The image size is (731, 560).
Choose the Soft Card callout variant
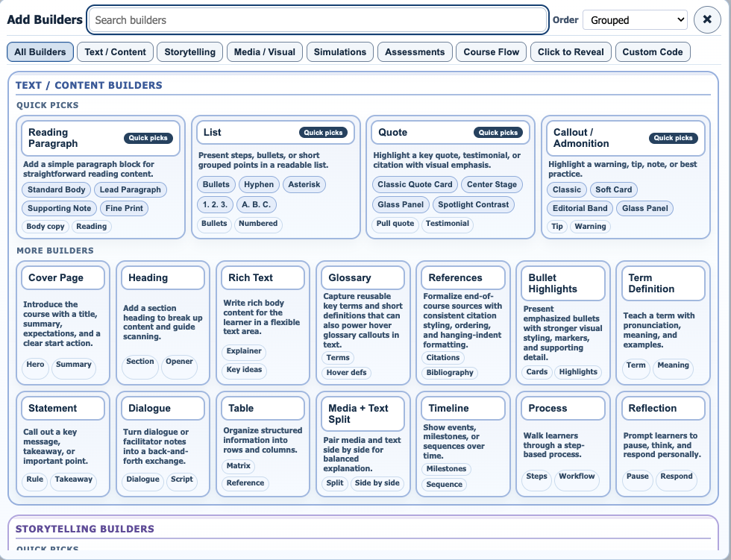click(x=613, y=189)
